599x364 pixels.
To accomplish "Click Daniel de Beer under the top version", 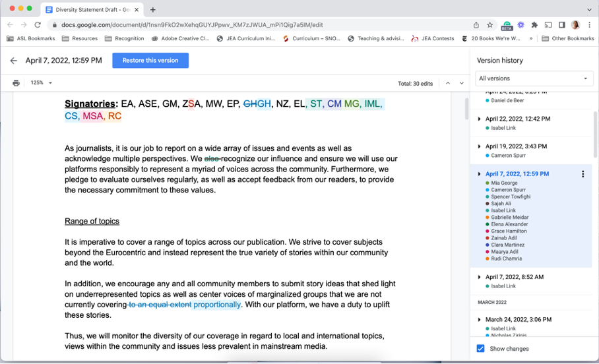I will (x=507, y=100).
